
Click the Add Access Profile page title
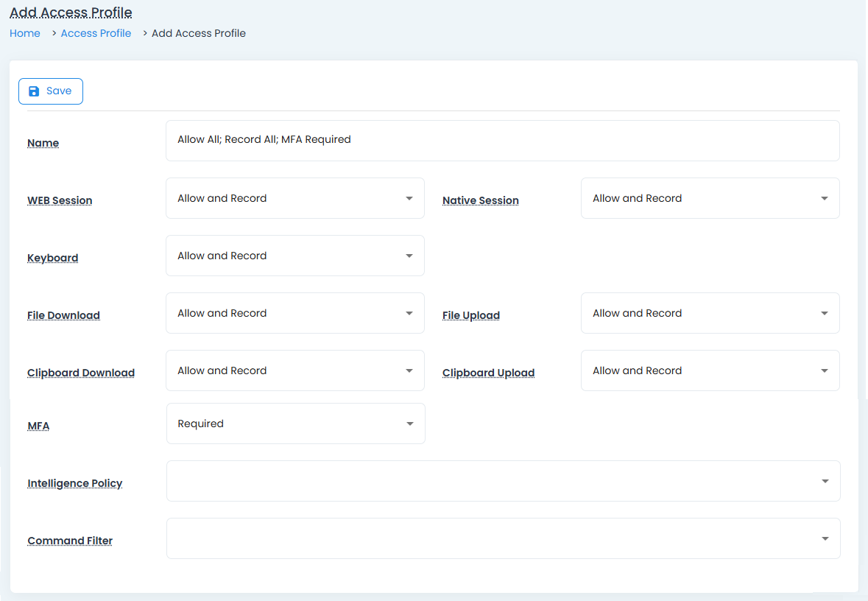(71, 13)
